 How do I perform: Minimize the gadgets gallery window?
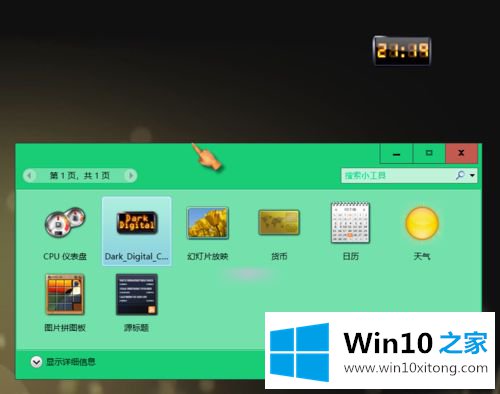[x=396, y=153]
